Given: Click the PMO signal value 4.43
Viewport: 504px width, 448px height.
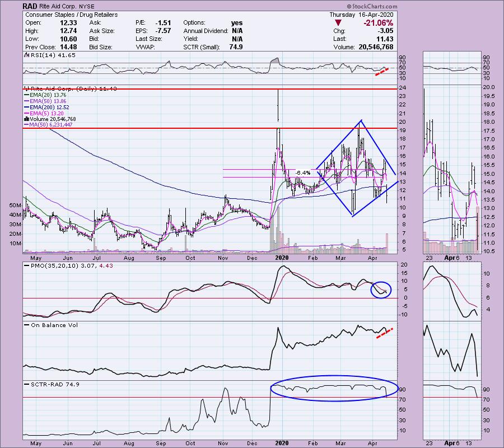Looking at the screenshot, I should (106, 266).
